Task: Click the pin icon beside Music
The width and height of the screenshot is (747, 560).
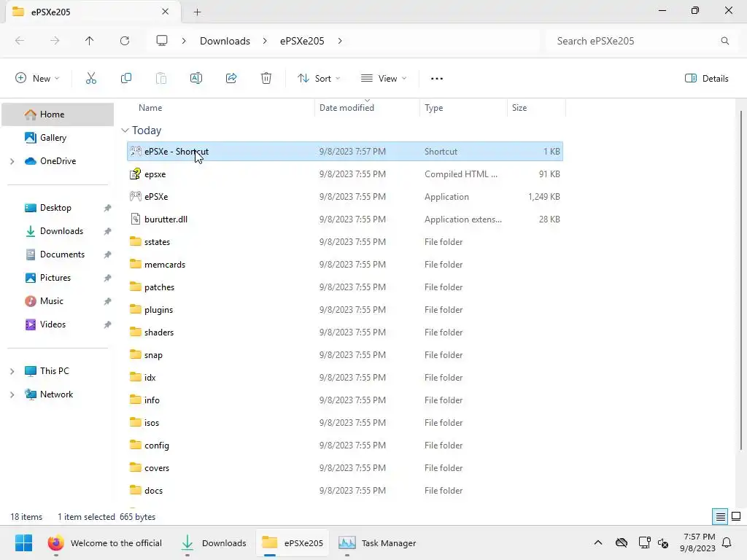Action: pyautogui.click(x=108, y=301)
